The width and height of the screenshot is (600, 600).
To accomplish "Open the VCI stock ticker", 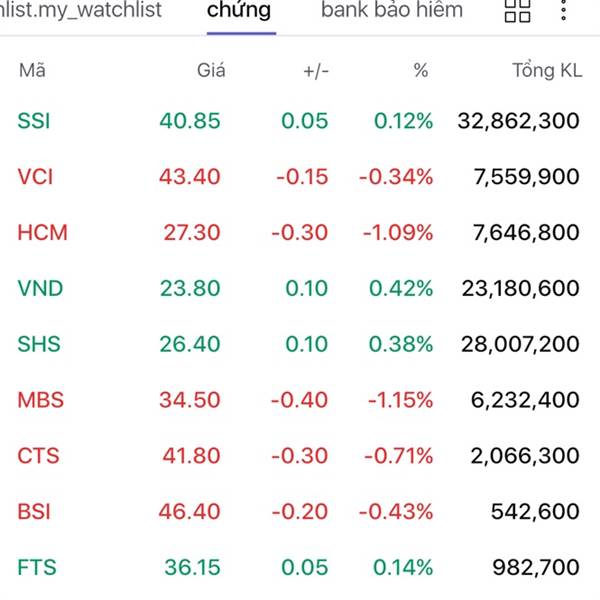I will (x=35, y=177).
